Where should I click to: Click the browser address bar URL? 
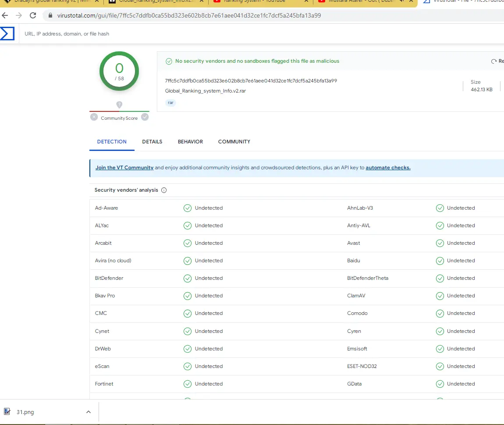(189, 15)
